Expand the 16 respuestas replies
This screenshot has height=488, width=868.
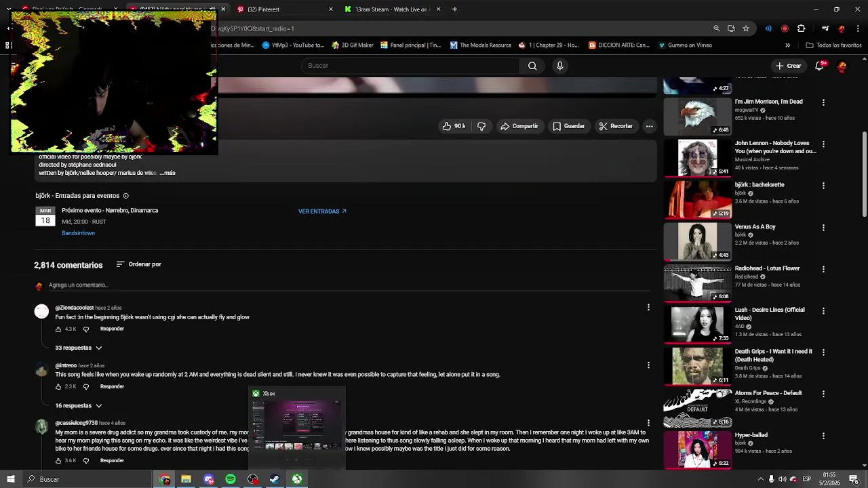(79, 405)
